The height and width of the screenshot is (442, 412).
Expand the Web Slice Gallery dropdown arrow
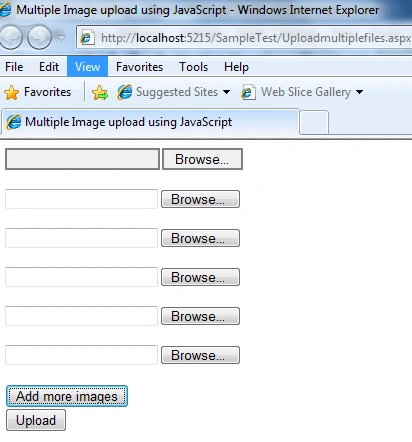click(x=359, y=92)
